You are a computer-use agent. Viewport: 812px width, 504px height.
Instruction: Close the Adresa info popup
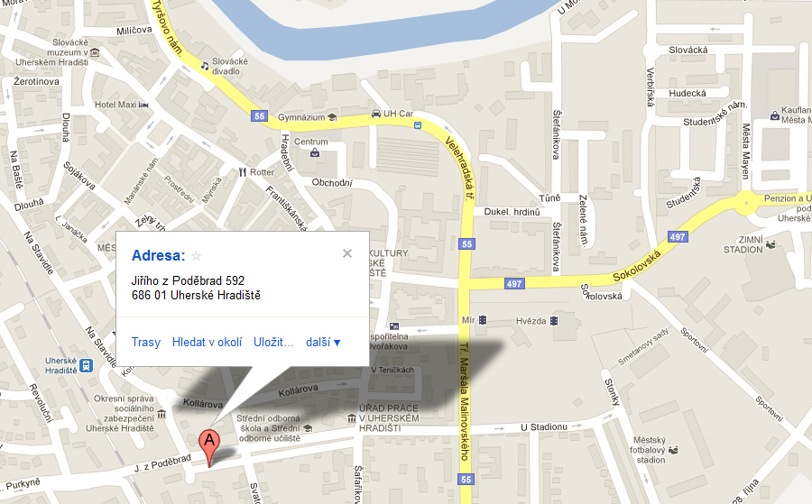347,253
